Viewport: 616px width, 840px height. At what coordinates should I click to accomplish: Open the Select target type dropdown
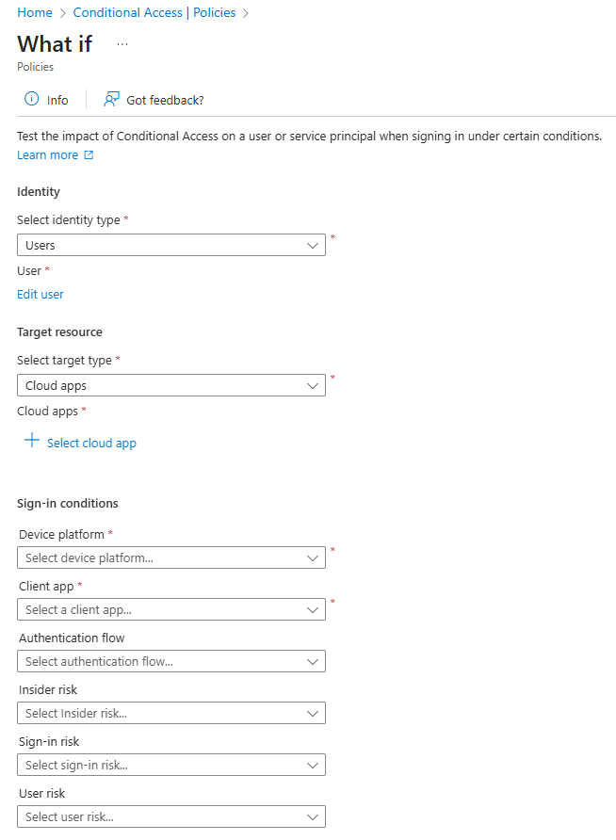(x=171, y=385)
